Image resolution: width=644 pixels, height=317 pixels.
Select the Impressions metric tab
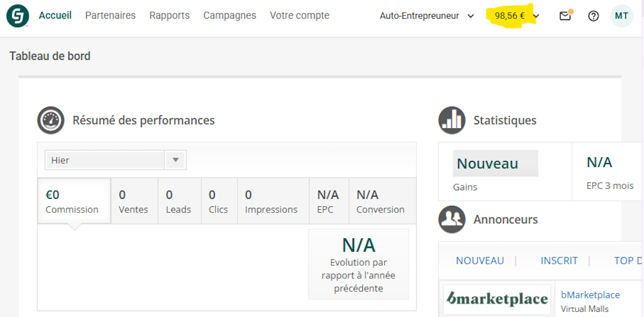(273, 201)
